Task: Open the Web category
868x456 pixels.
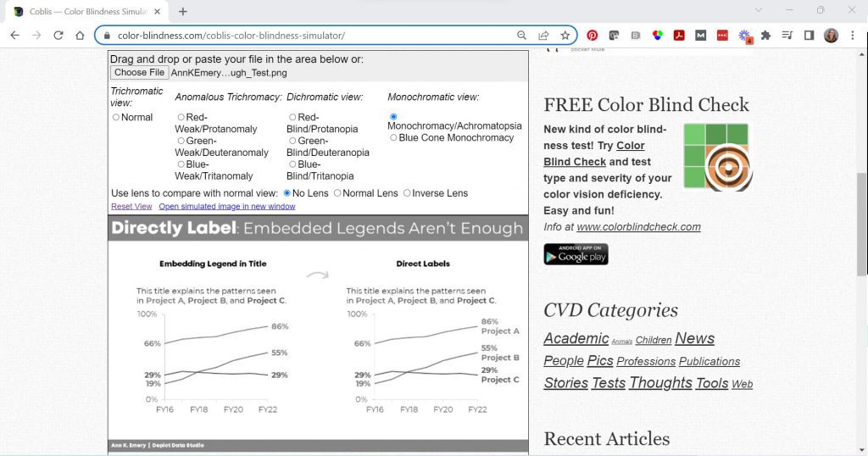Action: pos(742,384)
